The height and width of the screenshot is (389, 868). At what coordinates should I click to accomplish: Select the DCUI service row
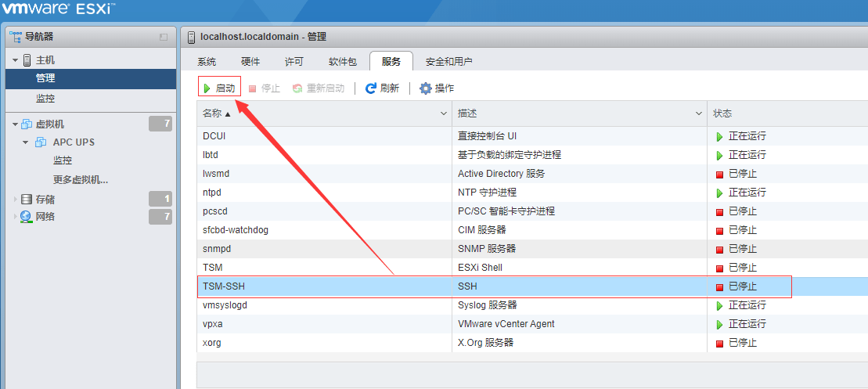[532, 136]
